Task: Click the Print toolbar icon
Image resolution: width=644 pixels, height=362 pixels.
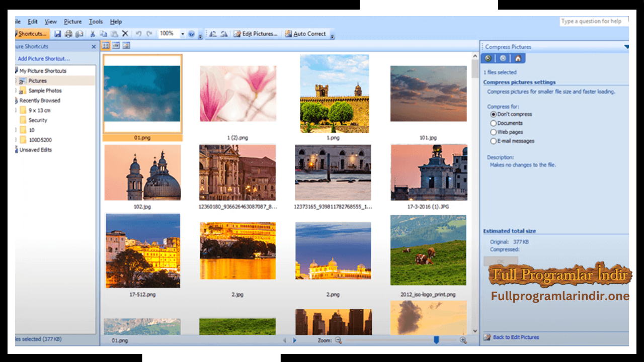Action: click(68, 34)
